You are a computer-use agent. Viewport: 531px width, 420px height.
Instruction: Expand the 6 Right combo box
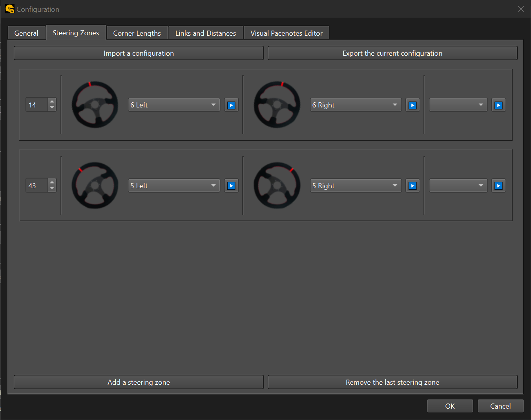coord(356,105)
